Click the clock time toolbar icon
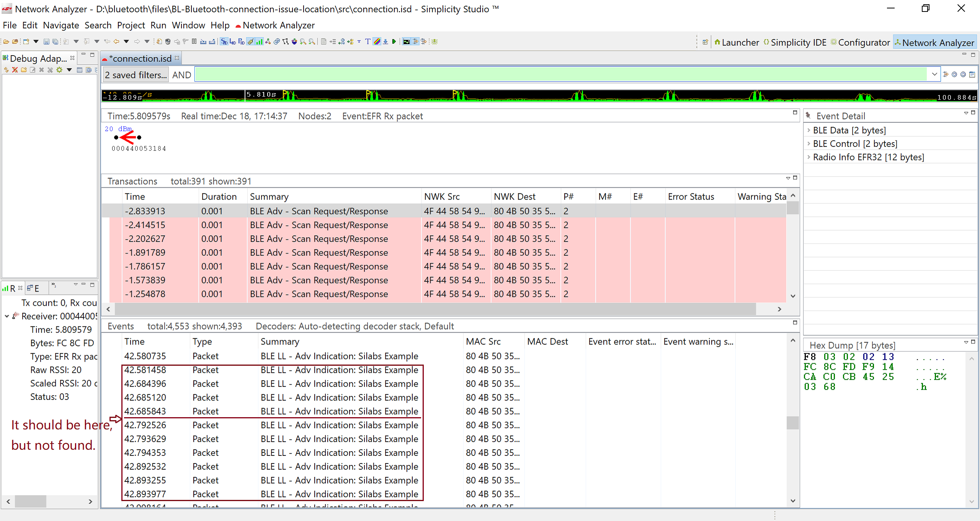This screenshot has width=980, height=521. click(x=277, y=41)
